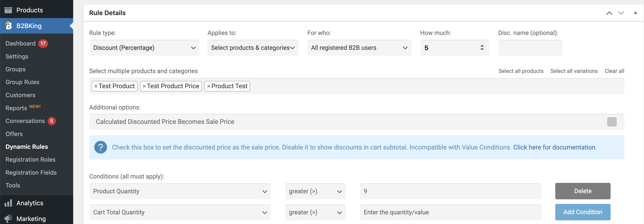
Task: Open Group Rules menu item
Action: coord(22,82)
